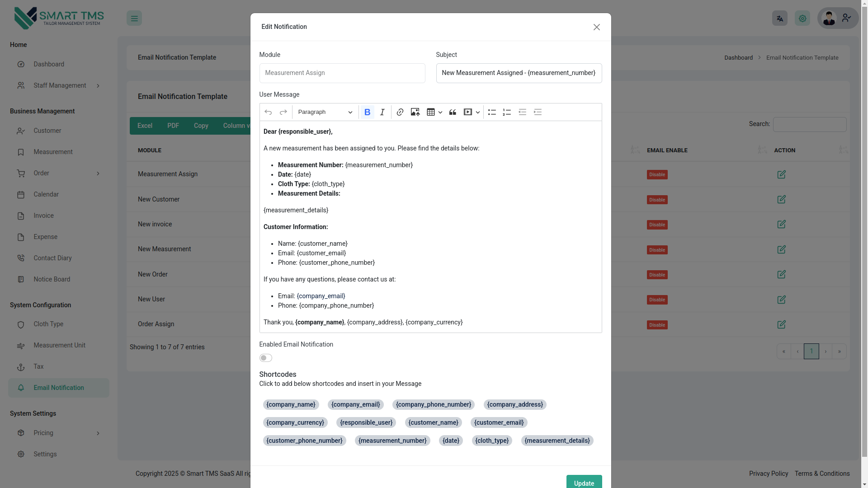This screenshot has height=488, width=868.
Task: Close the Edit Notification dialog
Action: point(596,27)
